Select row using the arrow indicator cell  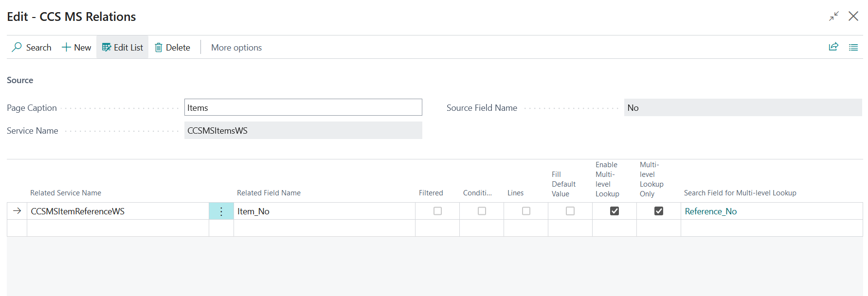pyautogui.click(x=17, y=211)
